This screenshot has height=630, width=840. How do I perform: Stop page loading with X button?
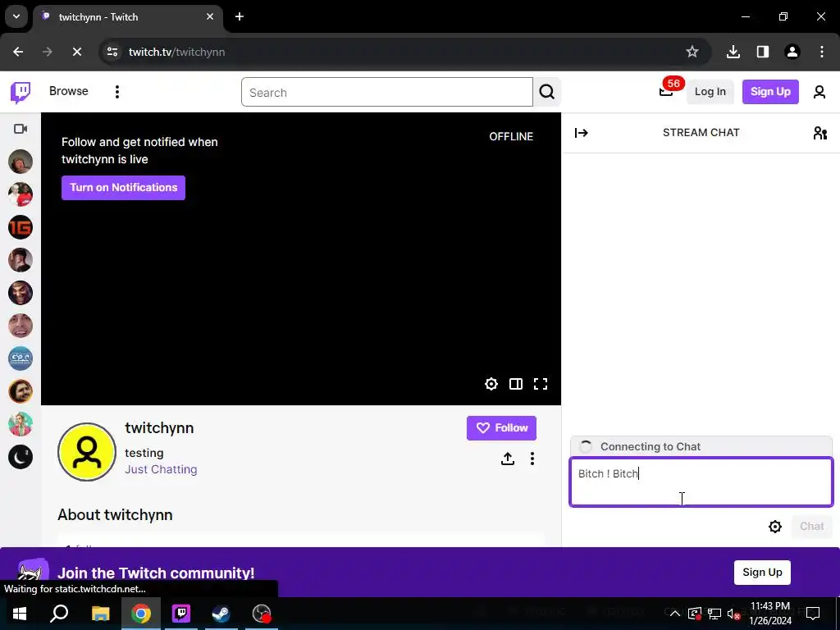point(76,52)
